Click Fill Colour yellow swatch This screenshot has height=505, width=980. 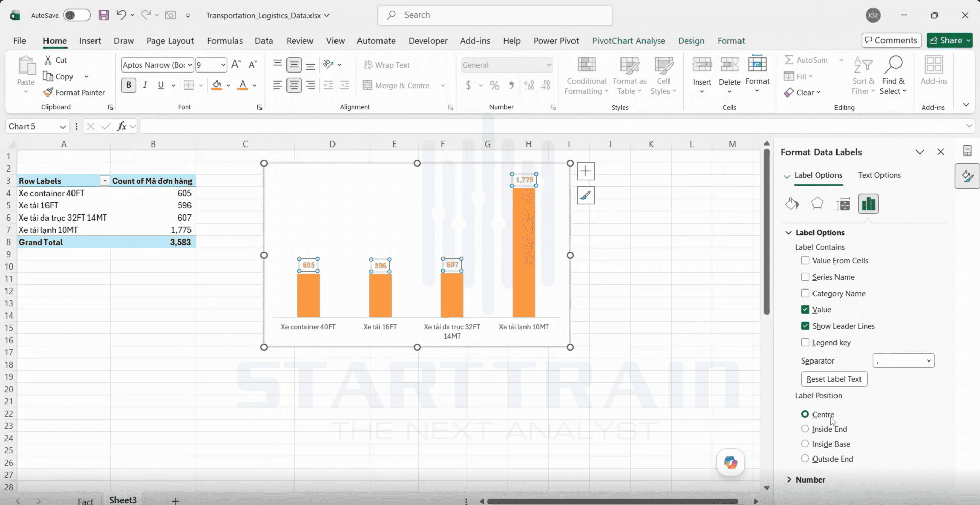click(x=217, y=85)
